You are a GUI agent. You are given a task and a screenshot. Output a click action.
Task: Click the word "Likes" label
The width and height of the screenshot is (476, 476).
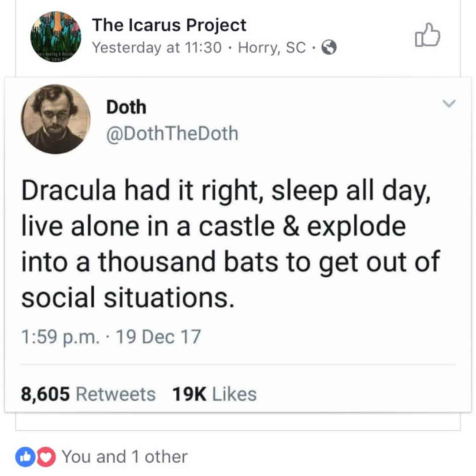[234, 394]
